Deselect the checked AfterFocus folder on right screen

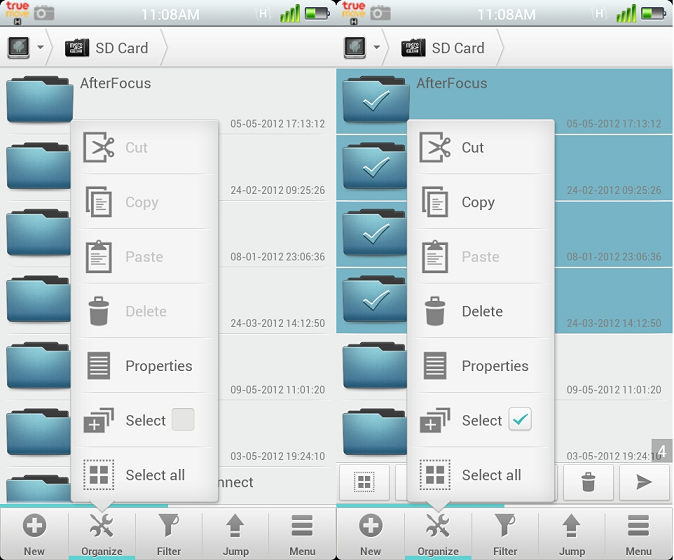pos(375,101)
